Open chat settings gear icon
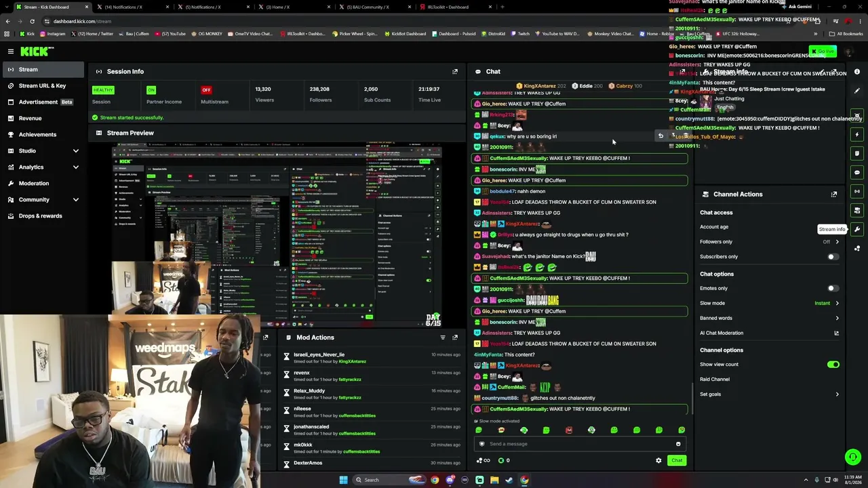 pos(658,461)
